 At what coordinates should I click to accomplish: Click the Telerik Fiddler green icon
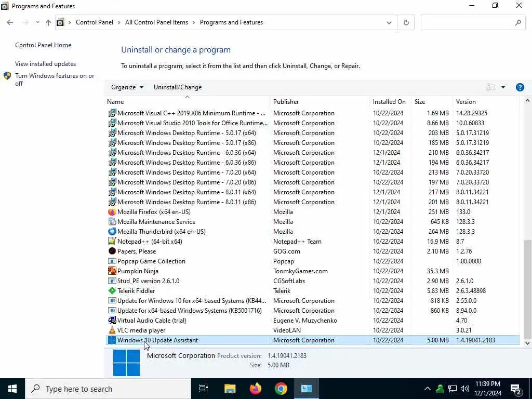tap(112, 291)
